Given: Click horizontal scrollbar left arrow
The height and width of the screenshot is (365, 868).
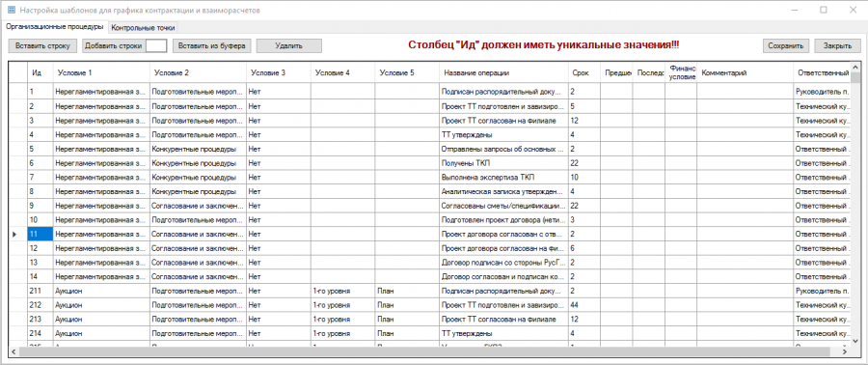Looking at the screenshot, I should click(14, 351).
